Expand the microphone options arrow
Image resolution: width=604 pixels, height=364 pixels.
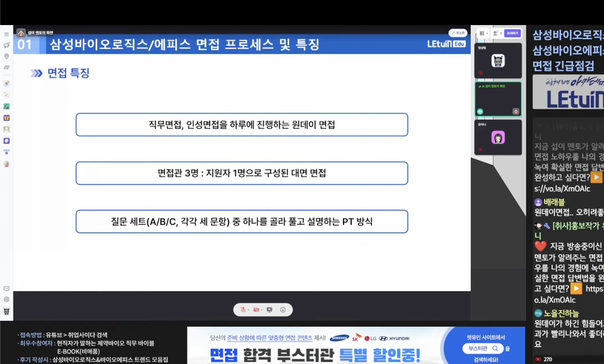click(x=248, y=310)
